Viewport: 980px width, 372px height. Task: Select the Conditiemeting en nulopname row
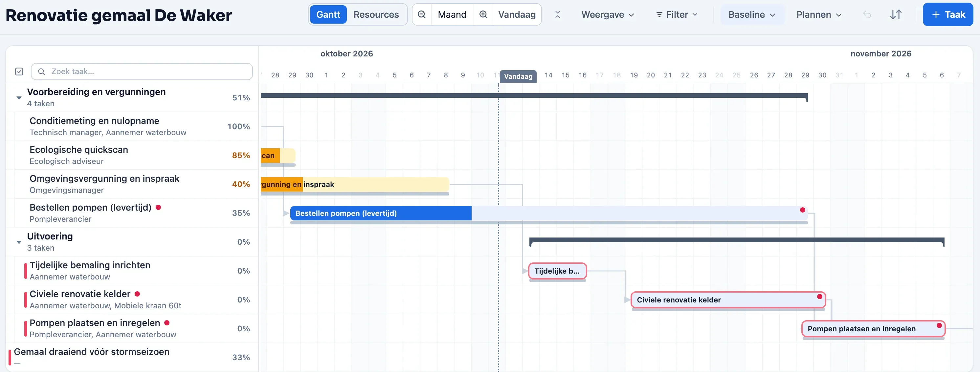[132, 127]
